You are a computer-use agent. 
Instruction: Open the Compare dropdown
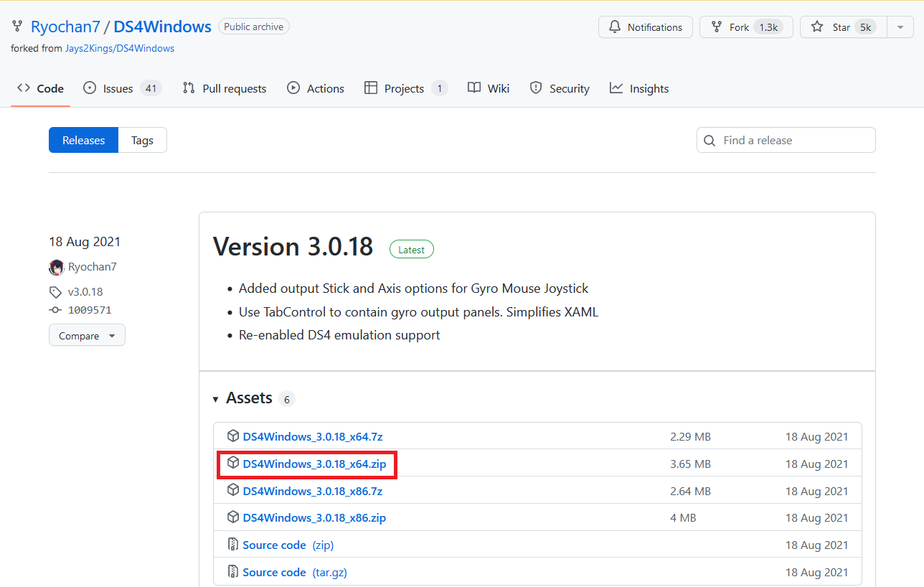[87, 335]
